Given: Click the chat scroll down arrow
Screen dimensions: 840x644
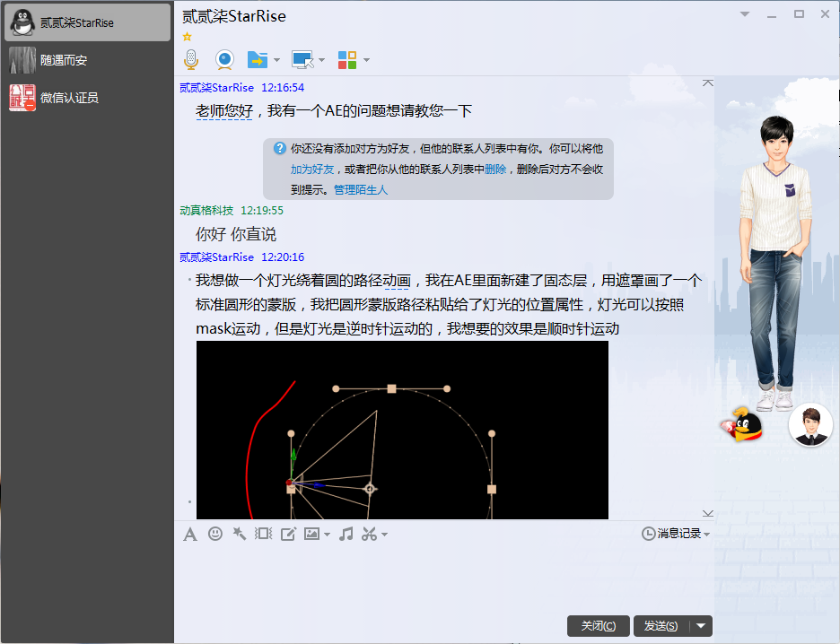Looking at the screenshot, I should click(708, 513).
